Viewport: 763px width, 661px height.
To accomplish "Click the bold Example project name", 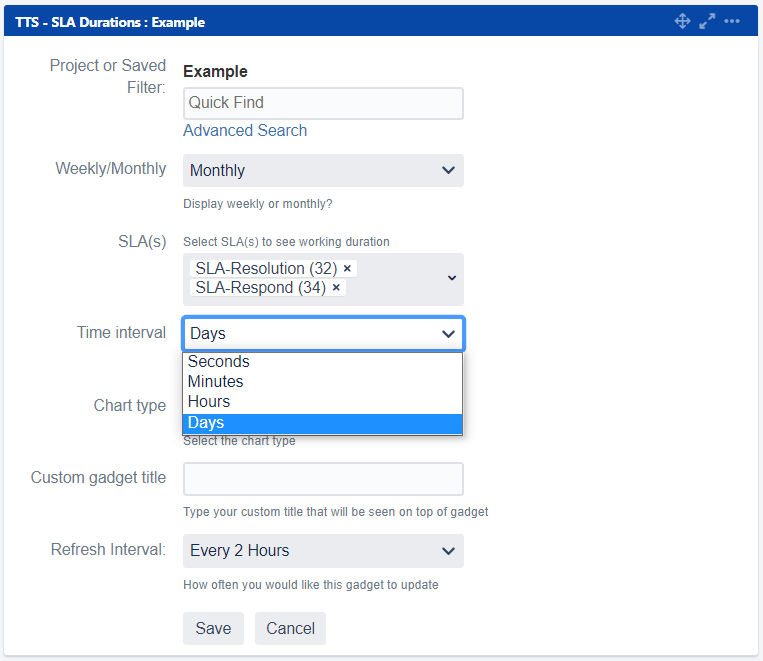I will point(215,72).
